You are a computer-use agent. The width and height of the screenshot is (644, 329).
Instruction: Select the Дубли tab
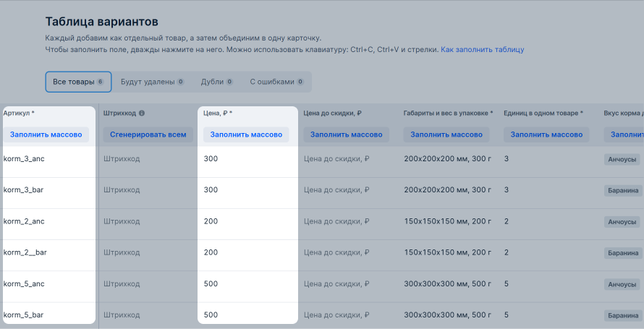click(x=217, y=82)
